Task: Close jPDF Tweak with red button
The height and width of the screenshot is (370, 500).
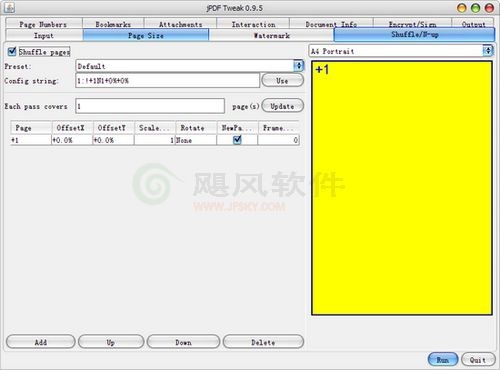Action: click(x=489, y=8)
